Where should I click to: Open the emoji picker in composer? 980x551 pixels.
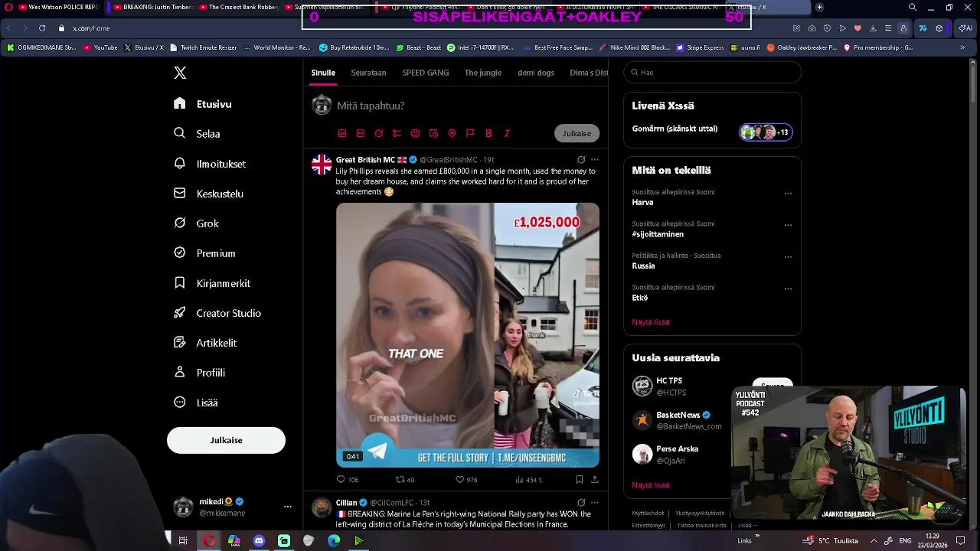pos(415,133)
